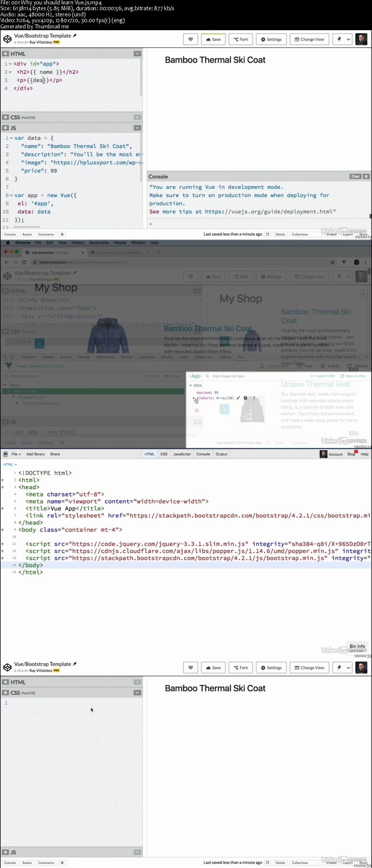
Task: Open CSS panel gear settings in the top frame
Action: [5, 117]
